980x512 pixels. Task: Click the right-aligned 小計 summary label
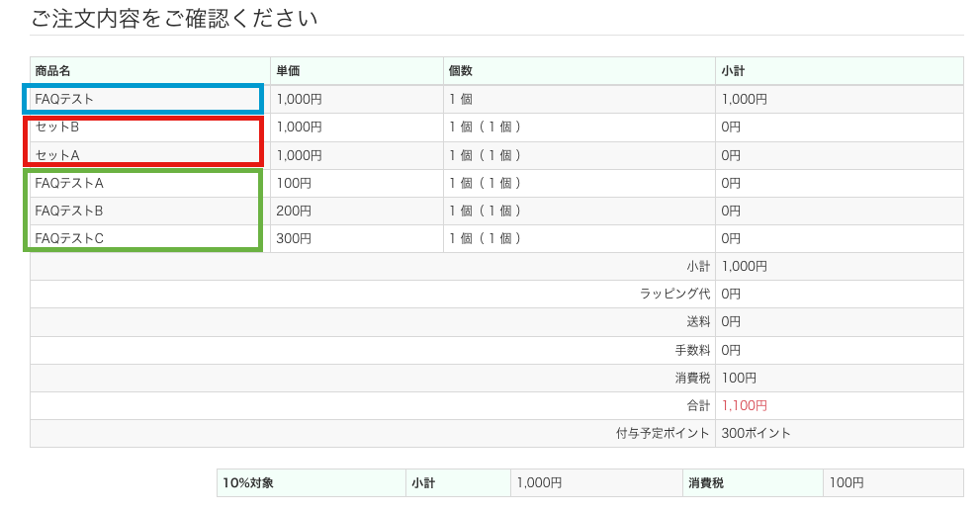click(x=698, y=266)
